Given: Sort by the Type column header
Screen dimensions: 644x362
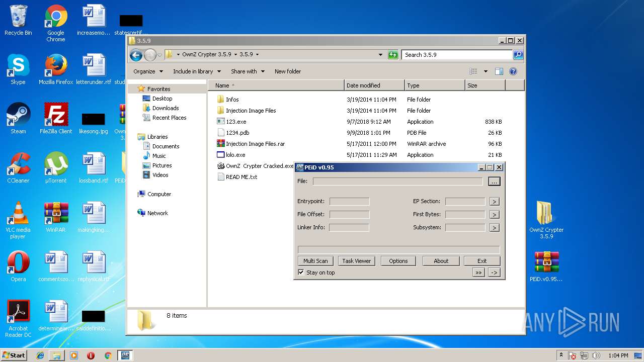Looking at the screenshot, I should click(x=435, y=85).
